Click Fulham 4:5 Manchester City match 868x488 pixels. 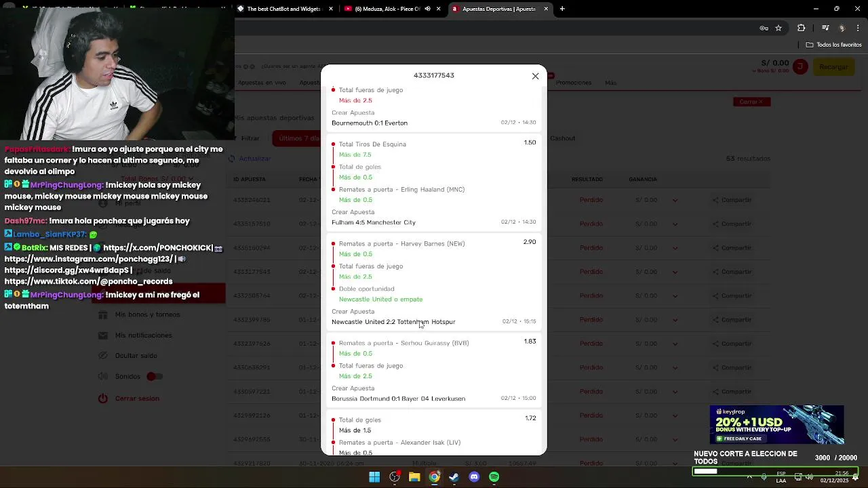click(374, 222)
